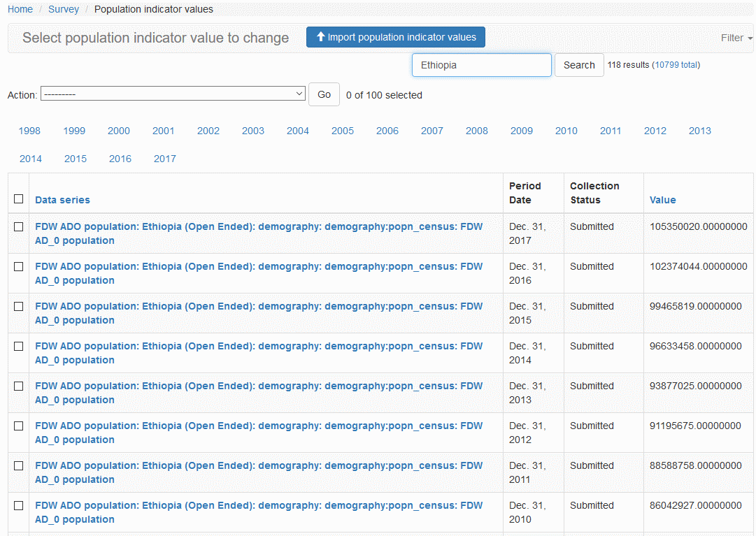The image size is (756, 536).
Task: Focus the search field containing Ethiopia
Action: (481, 65)
